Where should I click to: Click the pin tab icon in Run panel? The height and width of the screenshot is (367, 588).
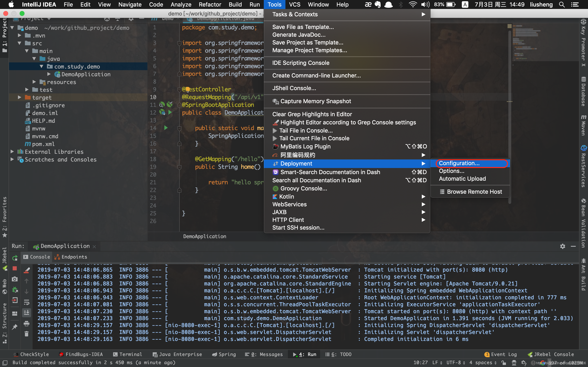[x=14, y=327]
